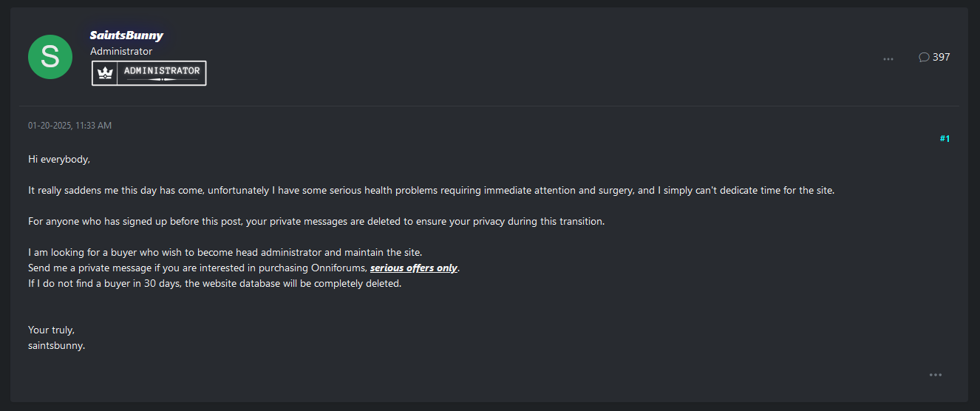Click the crown icon in the administrator badge

[106, 73]
